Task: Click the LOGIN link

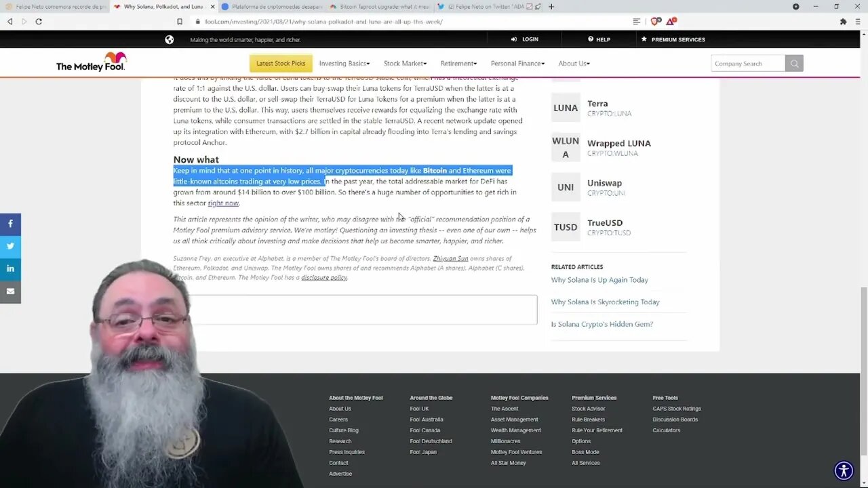Action: coord(525,39)
